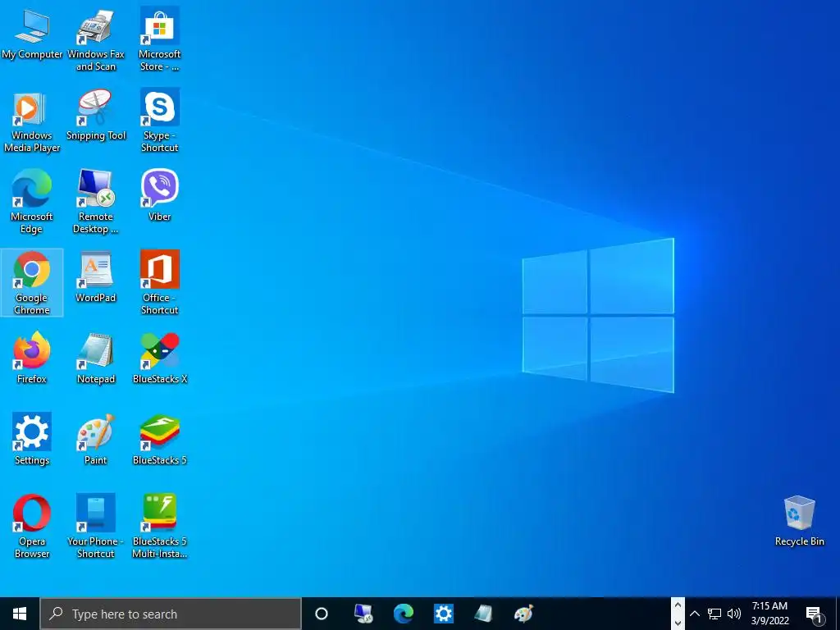The height and width of the screenshot is (630, 840).
Task: Select the Paint desktop shortcut
Action: (95, 440)
